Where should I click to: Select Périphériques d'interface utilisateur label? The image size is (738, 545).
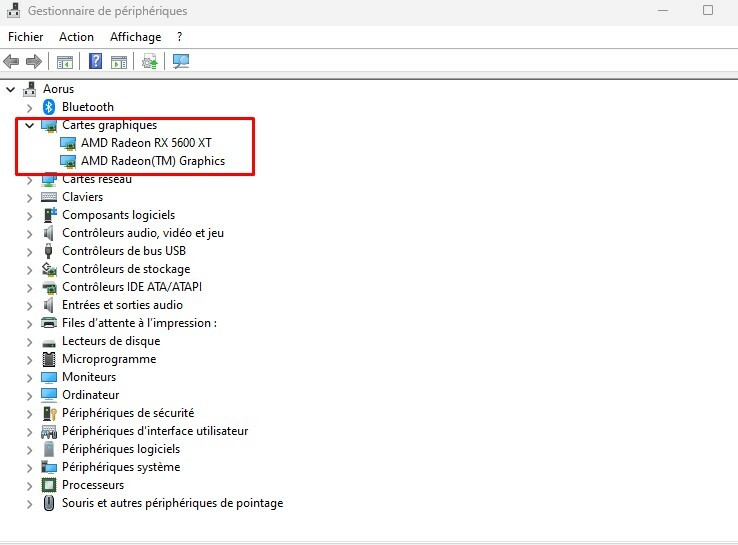155,431
